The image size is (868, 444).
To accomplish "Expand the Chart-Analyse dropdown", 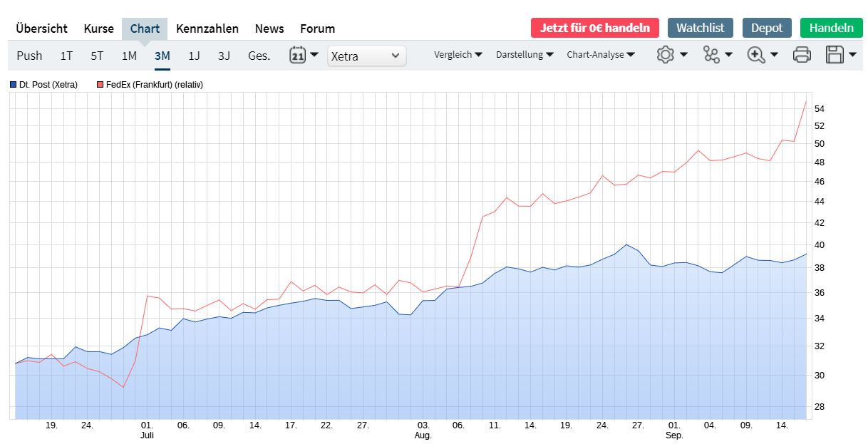I will point(601,55).
